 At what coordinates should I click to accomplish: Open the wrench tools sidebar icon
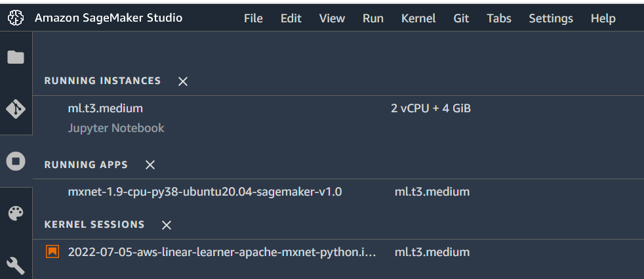click(x=16, y=265)
